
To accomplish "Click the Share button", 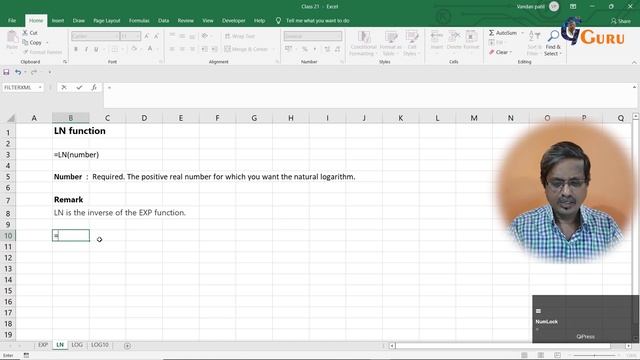I will 620,21.
